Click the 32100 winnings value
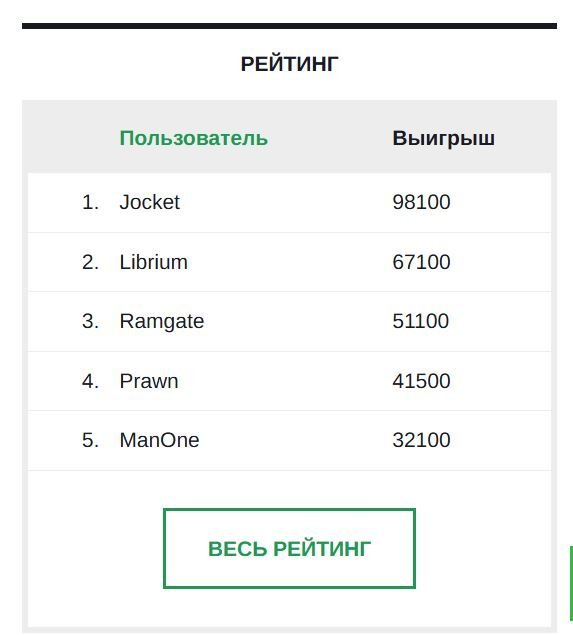This screenshot has width=573, height=635. (x=421, y=440)
